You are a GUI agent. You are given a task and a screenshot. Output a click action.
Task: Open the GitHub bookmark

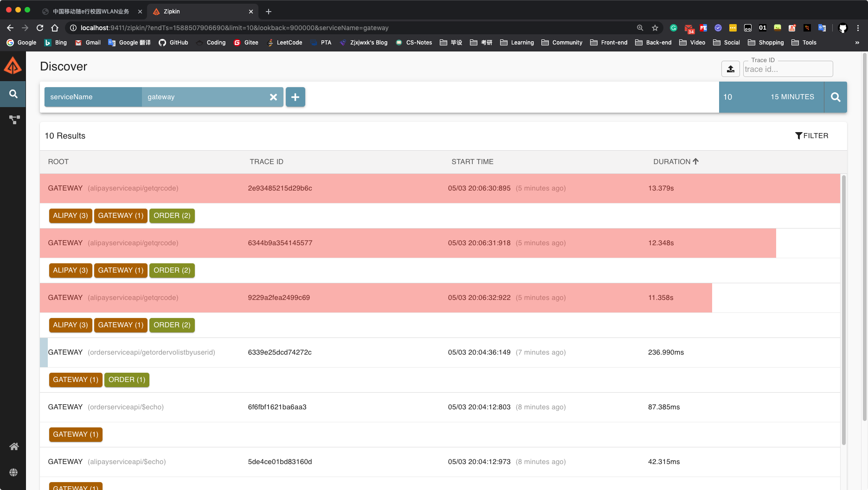tap(174, 42)
